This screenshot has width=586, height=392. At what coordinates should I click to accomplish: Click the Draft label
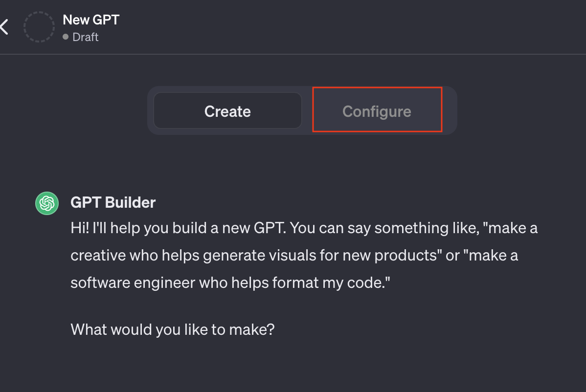point(85,37)
